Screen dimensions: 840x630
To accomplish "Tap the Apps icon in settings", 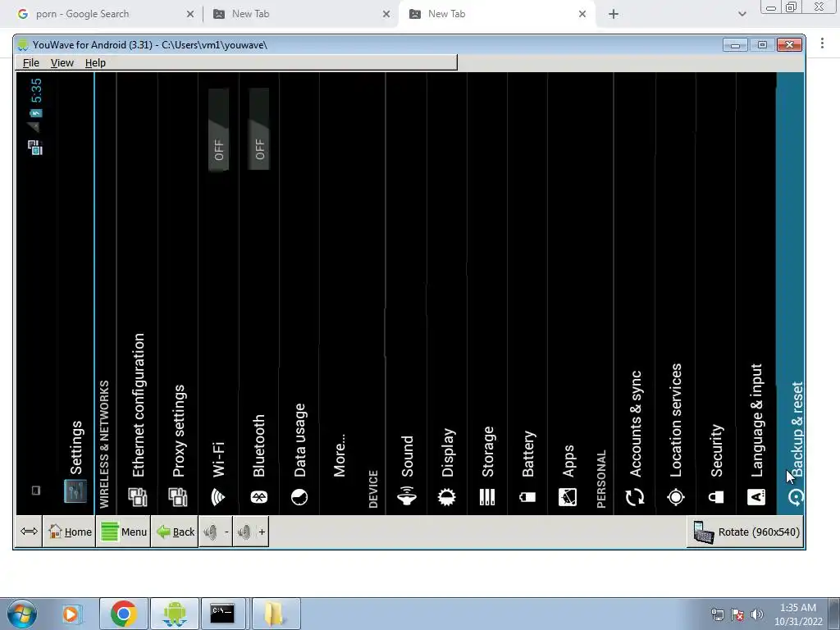I will pos(568,497).
